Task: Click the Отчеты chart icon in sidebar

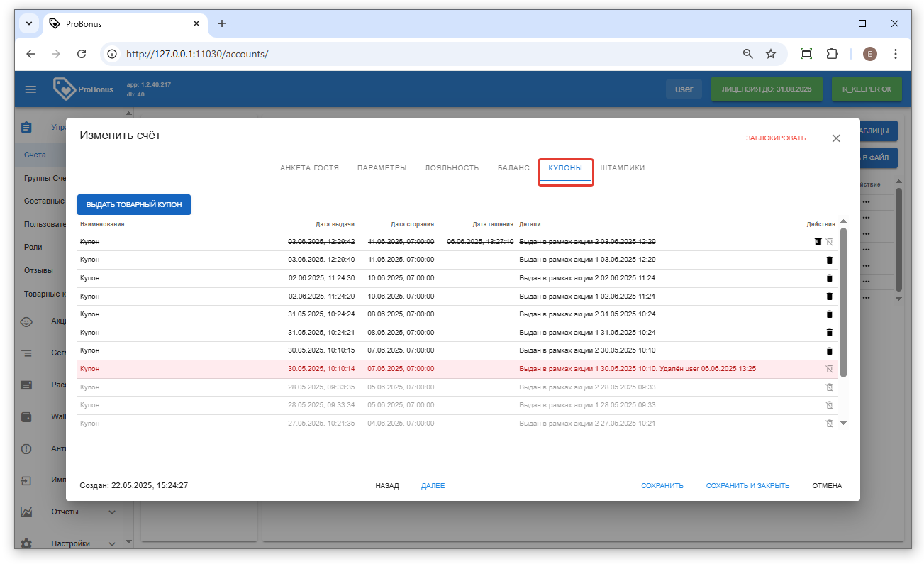Action: 26,512
